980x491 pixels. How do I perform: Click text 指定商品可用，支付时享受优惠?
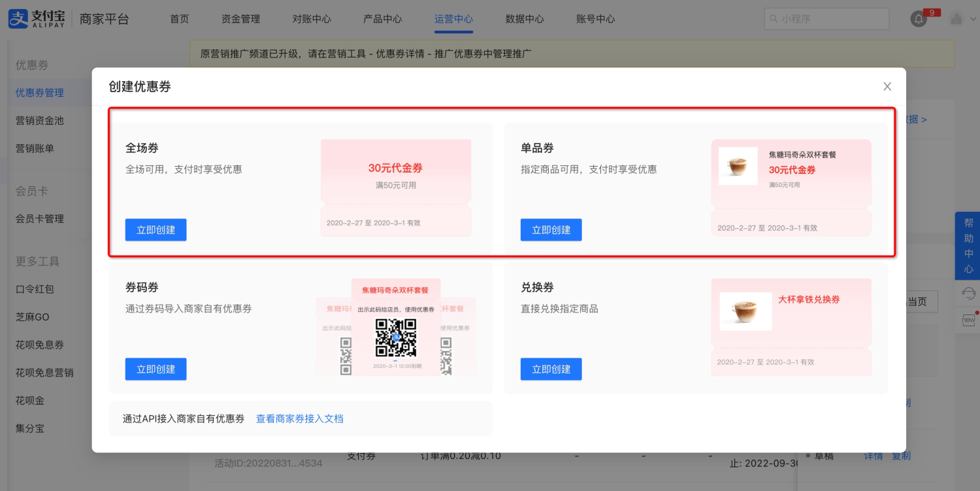tap(589, 169)
